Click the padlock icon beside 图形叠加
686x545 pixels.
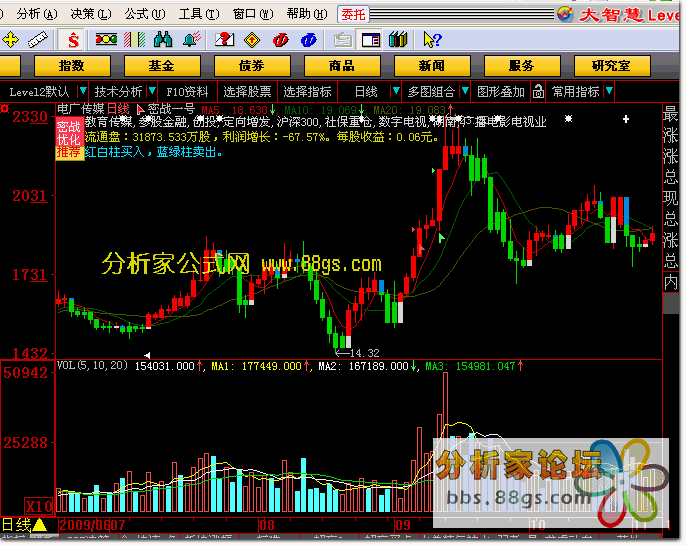(538, 91)
